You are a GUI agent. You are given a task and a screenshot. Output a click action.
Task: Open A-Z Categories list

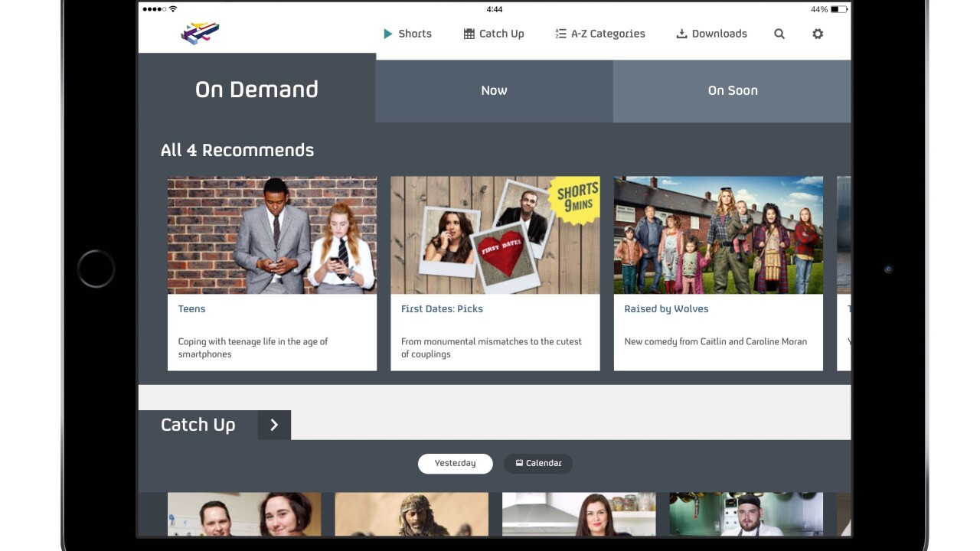[600, 34]
